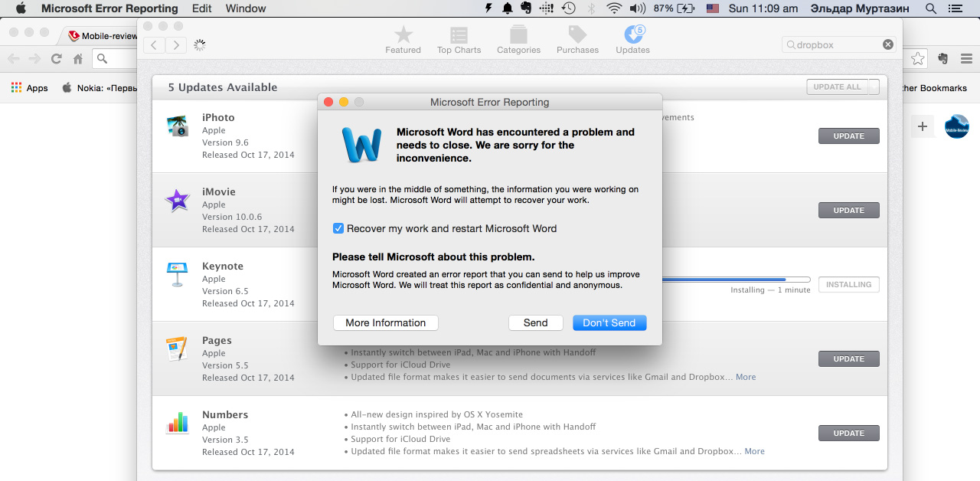Click Send in the error dialog

[536, 322]
